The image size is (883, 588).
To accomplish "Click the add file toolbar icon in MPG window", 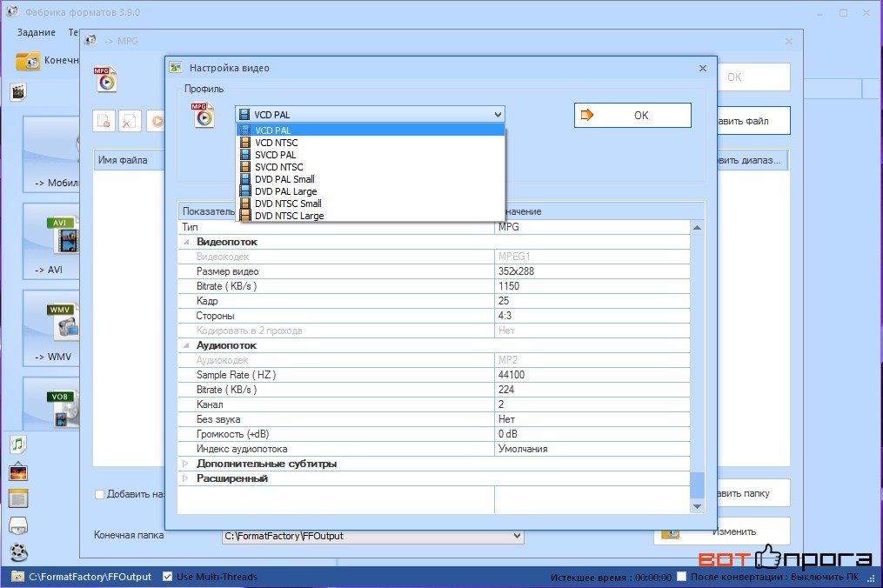I will pos(104,121).
